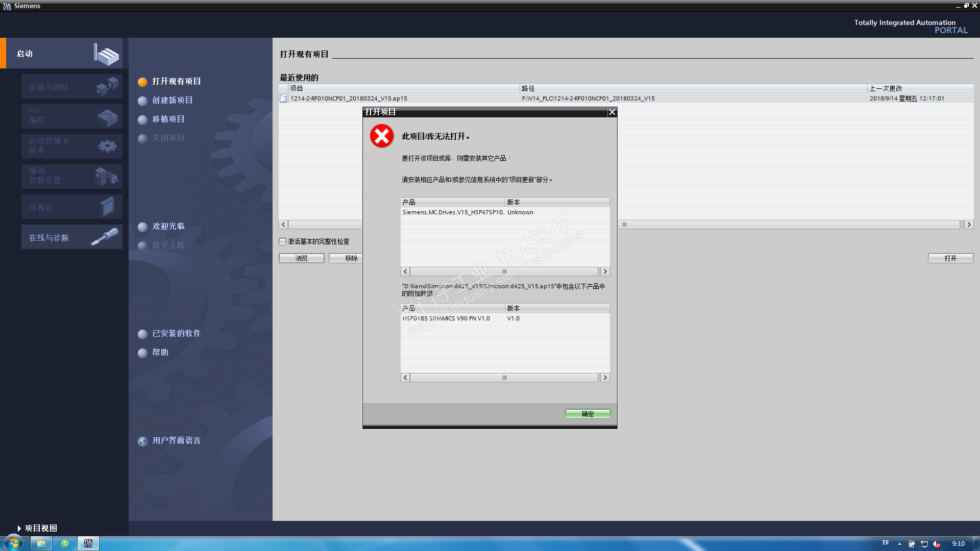This screenshot has width=980, height=551.
Task: Enable 激活基本的完整性检查 checkbox
Action: coord(283,241)
